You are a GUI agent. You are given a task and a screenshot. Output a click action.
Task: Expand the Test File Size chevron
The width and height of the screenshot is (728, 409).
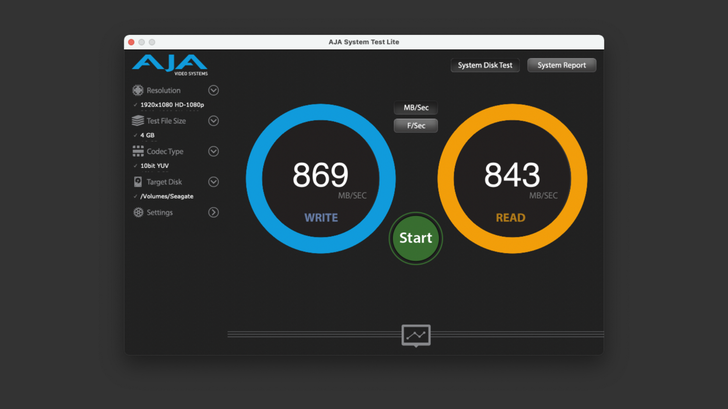[214, 121]
